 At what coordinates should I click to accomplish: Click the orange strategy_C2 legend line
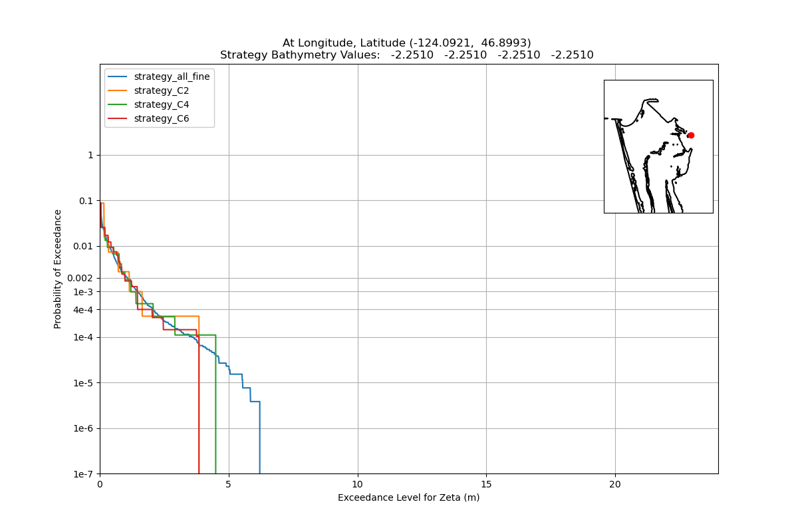pos(118,90)
